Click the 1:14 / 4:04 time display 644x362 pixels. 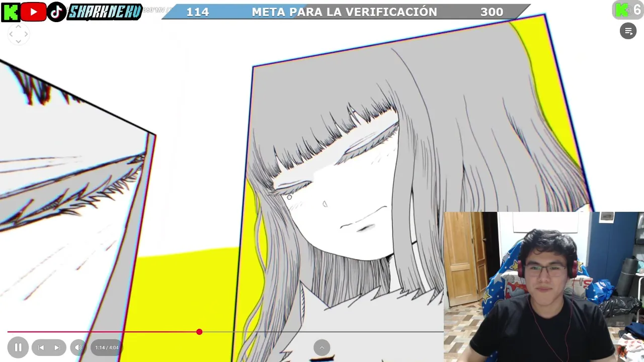(x=107, y=347)
